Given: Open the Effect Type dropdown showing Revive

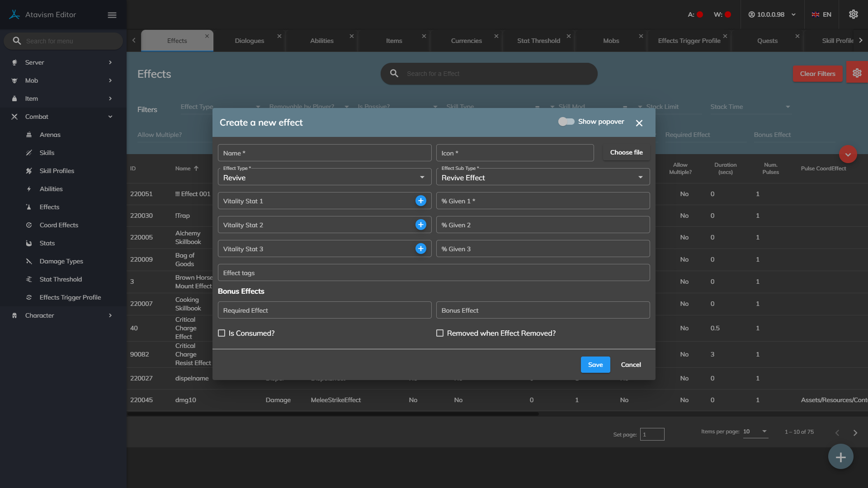Looking at the screenshot, I should (324, 178).
